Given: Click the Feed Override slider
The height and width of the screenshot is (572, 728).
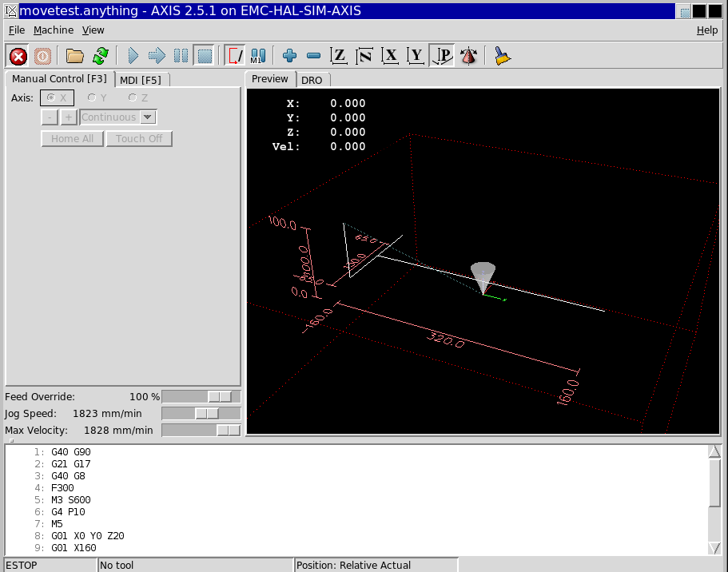Looking at the screenshot, I should [201, 396].
